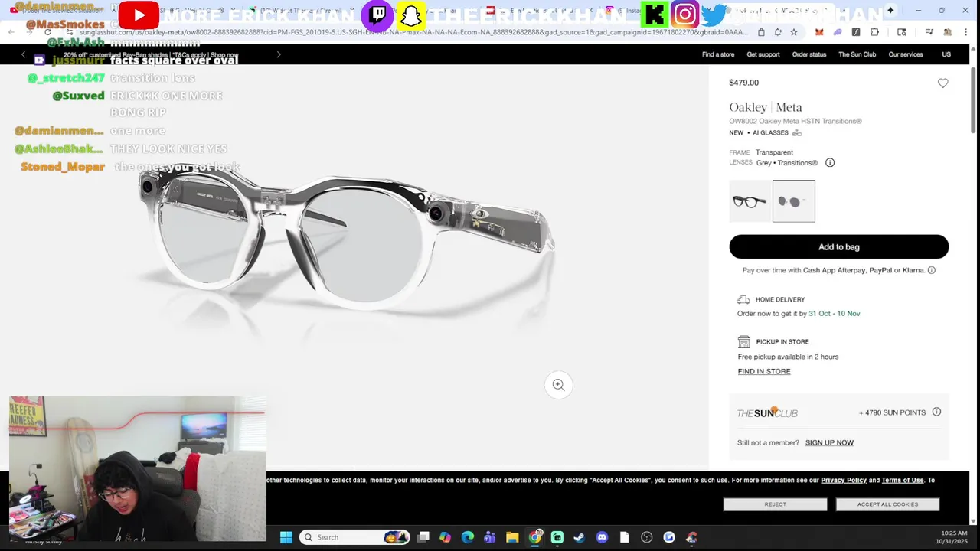Screen dimensions: 980x551
Task: Reject cookies in the consent banner
Action: pyautogui.click(x=775, y=504)
